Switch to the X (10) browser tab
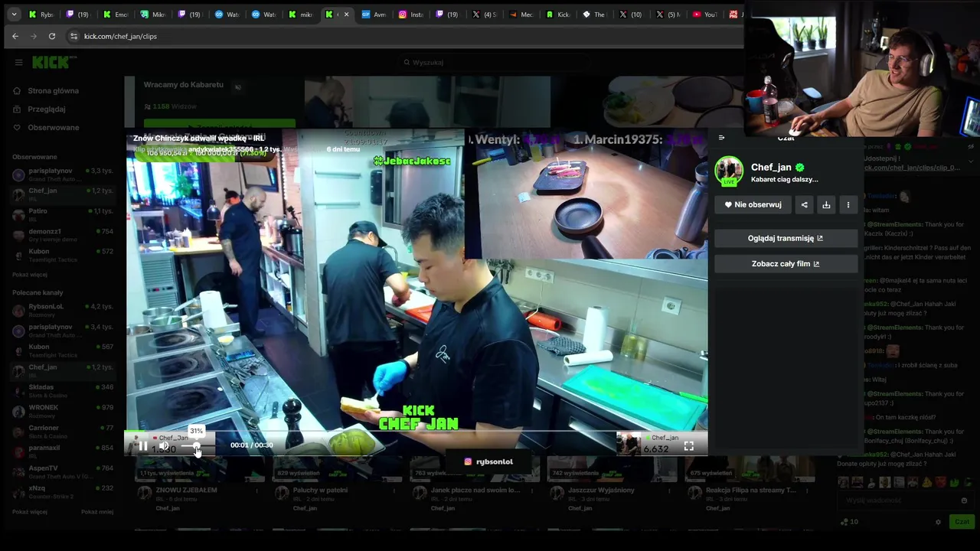 coord(632,15)
